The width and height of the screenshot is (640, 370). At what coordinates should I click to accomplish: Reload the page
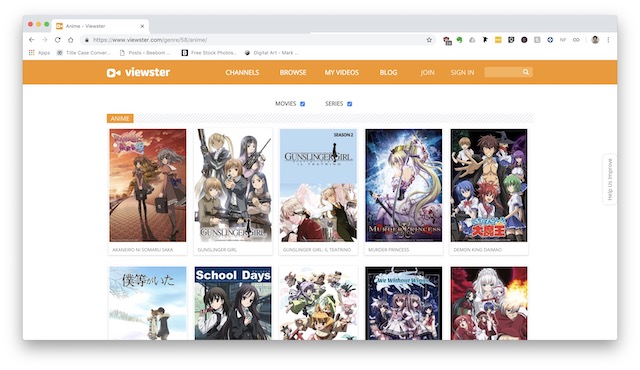[x=58, y=40]
